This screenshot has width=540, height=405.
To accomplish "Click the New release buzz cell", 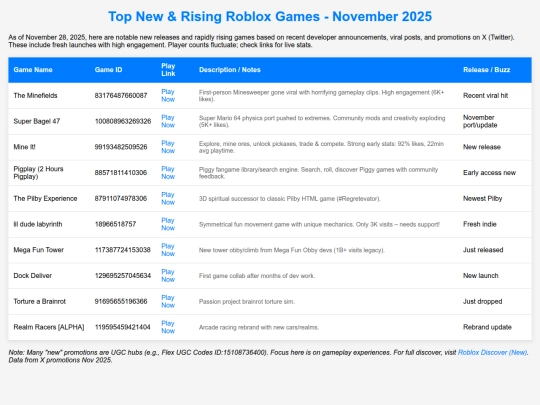I will [x=481, y=147].
